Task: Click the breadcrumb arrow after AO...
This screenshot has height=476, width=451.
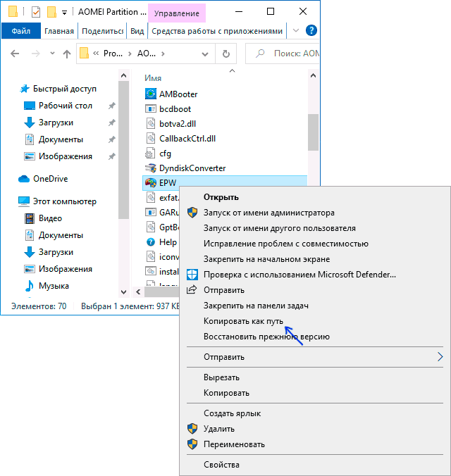Action: [x=163, y=54]
